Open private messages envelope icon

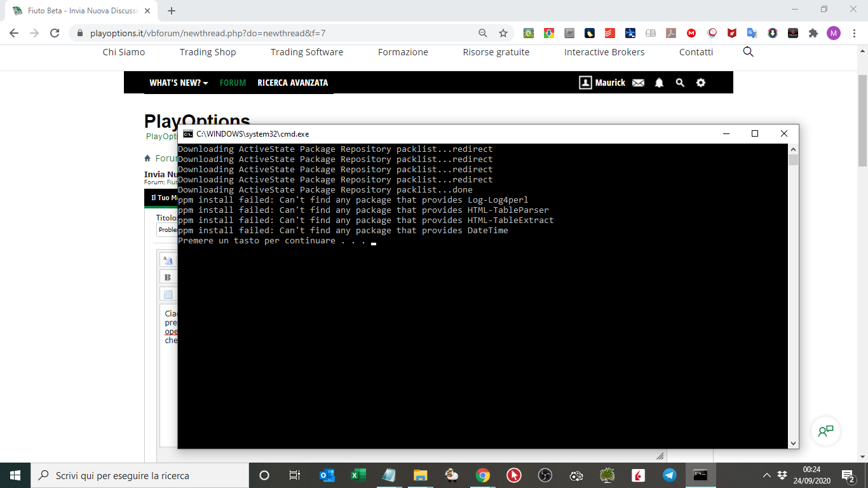639,83
